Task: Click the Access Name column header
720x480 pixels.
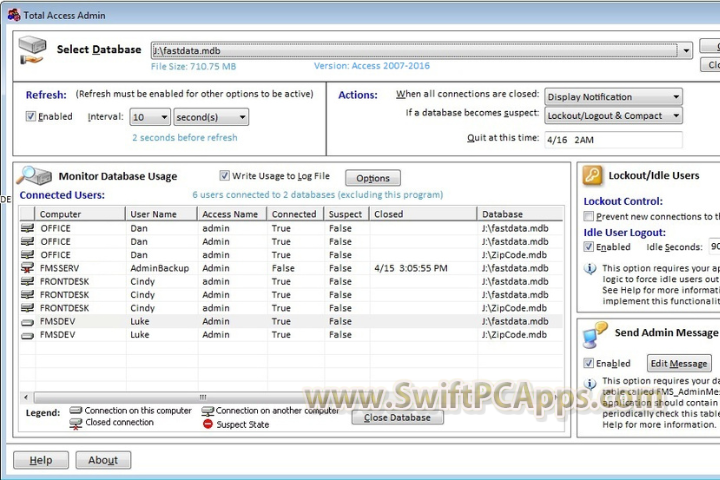Action: click(232, 214)
